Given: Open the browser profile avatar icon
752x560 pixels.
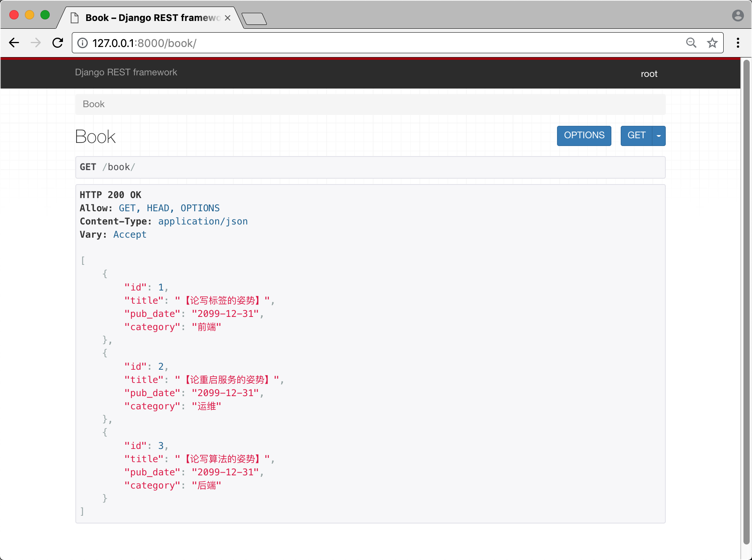Looking at the screenshot, I should pyautogui.click(x=738, y=16).
